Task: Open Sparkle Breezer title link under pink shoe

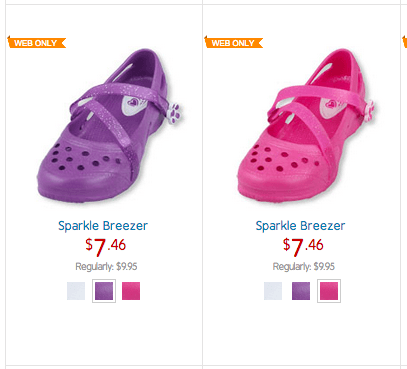Action: [x=300, y=226]
